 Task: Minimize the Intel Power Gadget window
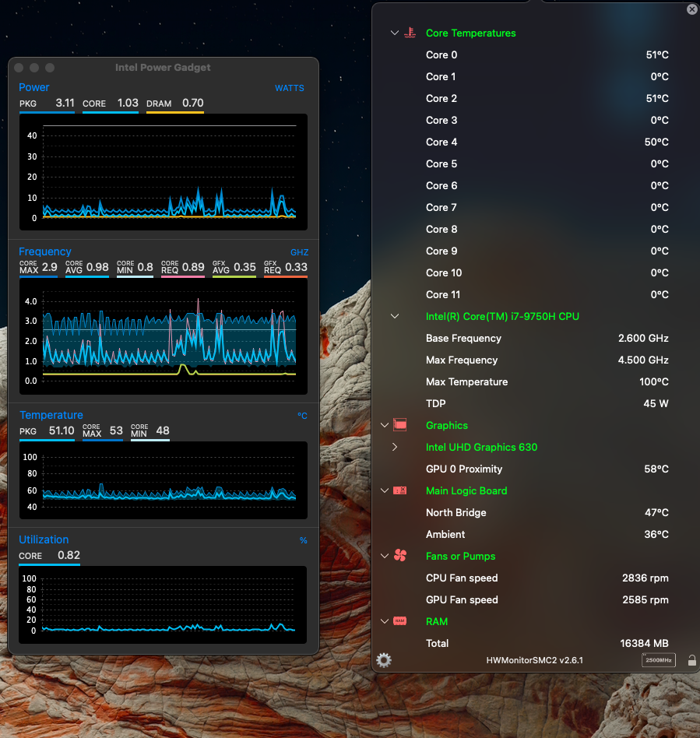34,68
